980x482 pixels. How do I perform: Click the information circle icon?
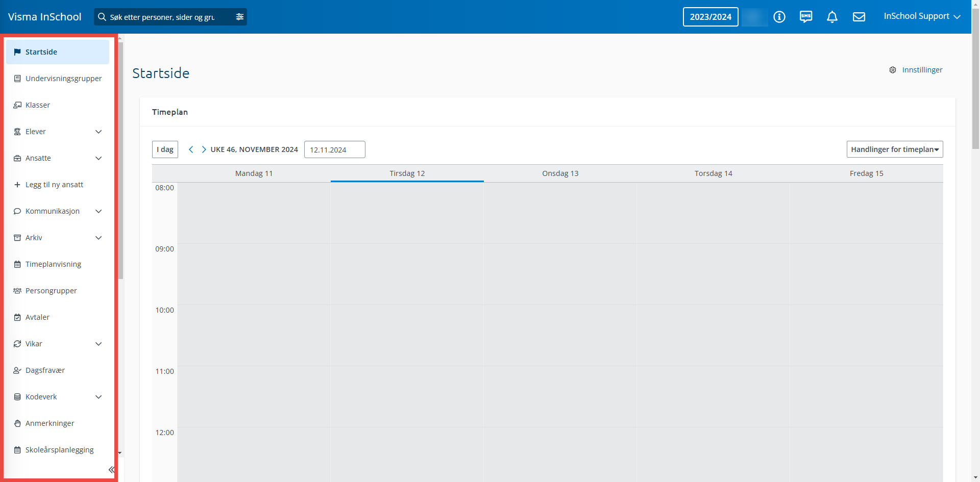(x=779, y=17)
